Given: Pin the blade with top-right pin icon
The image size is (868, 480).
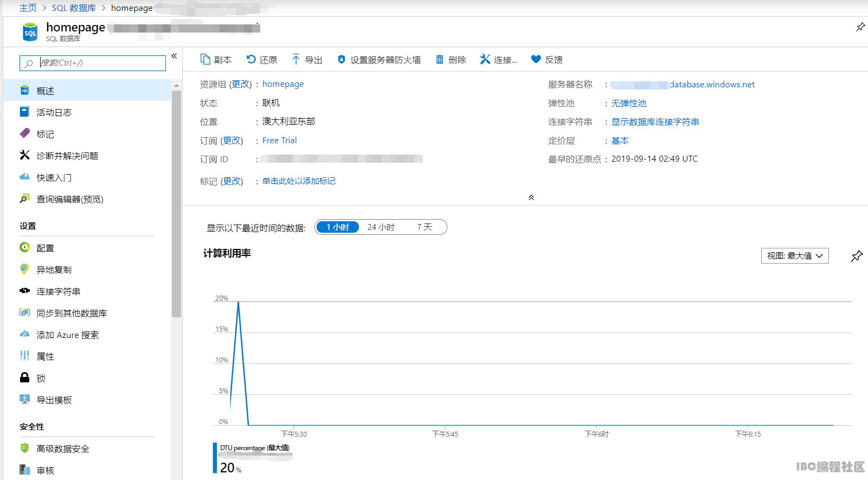Looking at the screenshot, I should (860, 27).
